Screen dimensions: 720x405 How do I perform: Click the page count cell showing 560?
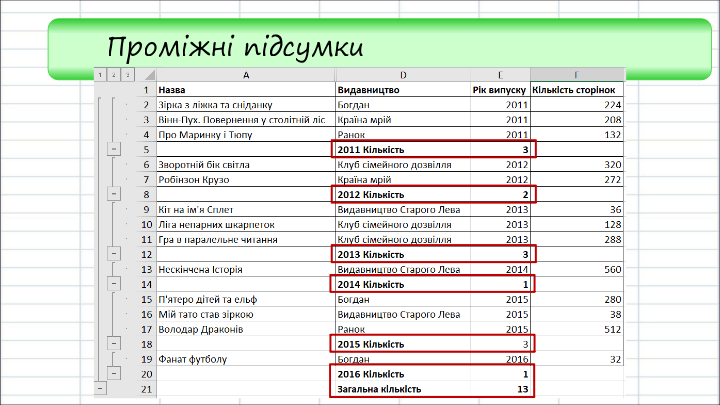577,269
